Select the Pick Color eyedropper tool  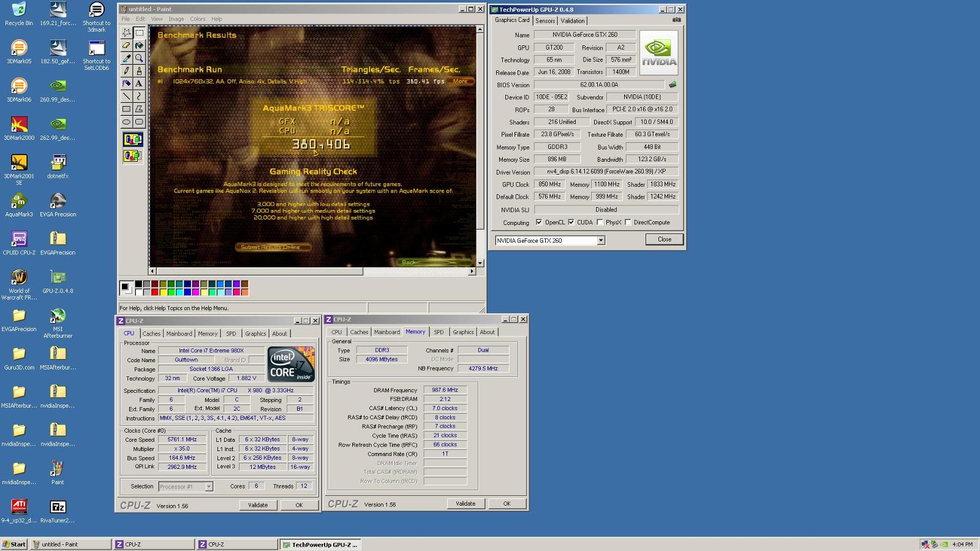click(x=126, y=58)
